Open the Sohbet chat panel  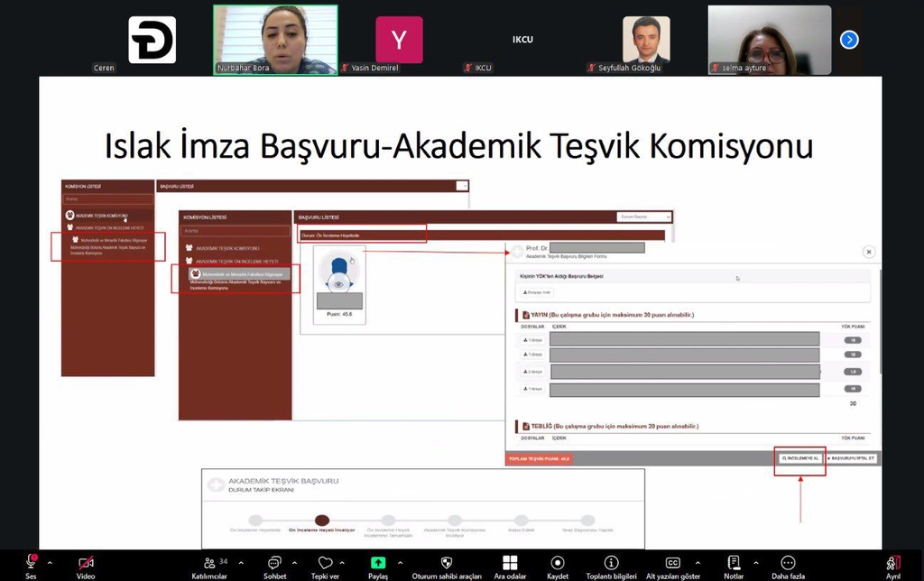coord(274,562)
